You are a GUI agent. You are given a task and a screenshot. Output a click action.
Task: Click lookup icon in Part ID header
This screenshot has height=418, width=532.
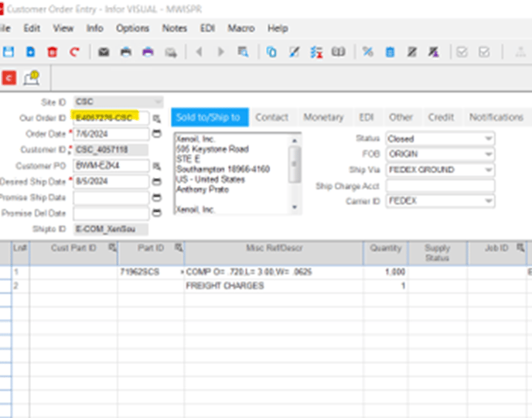[x=179, y=248]
